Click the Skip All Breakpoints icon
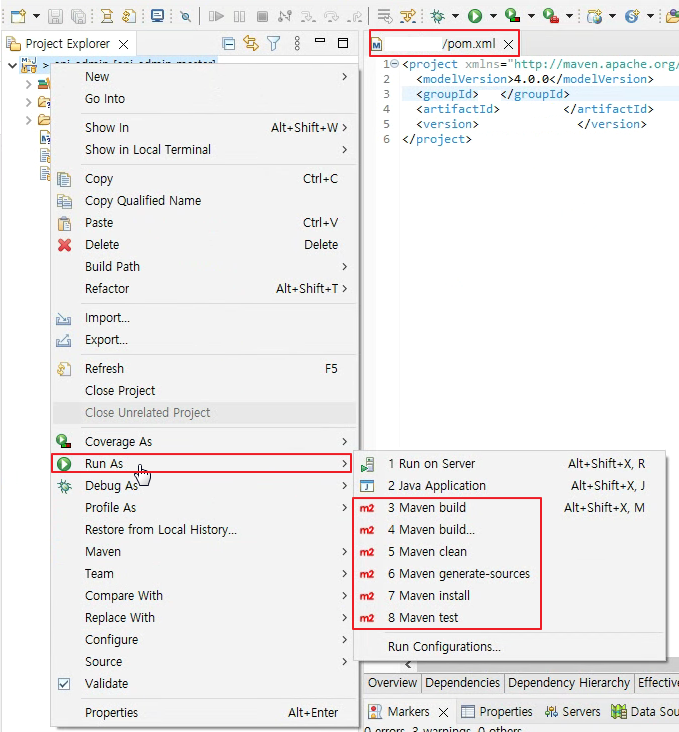 point(185,17)
